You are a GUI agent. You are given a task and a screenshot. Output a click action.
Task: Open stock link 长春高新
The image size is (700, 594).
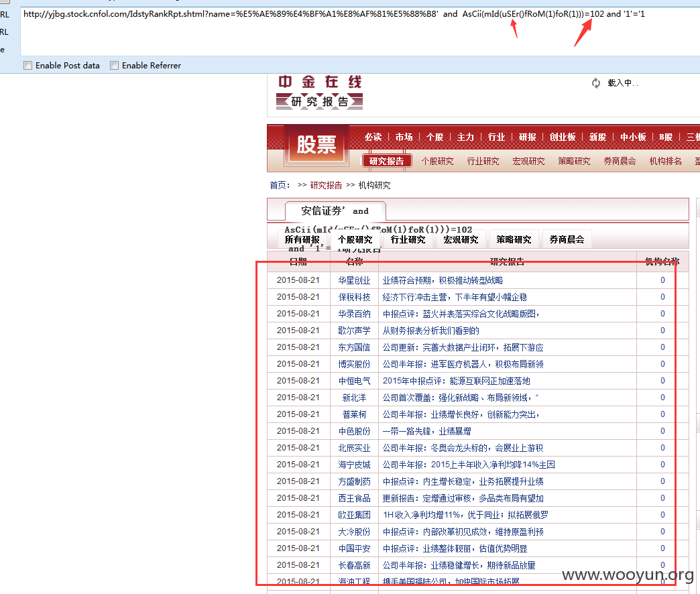click(x=354, y=565)
